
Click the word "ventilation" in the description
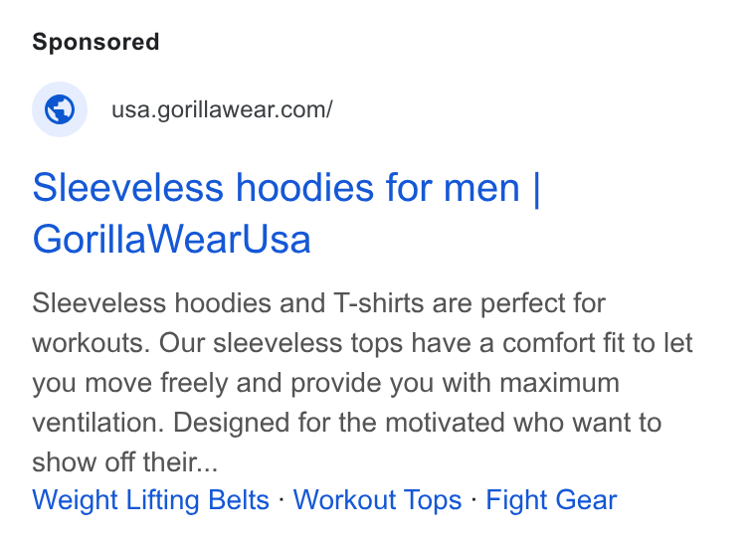94,423
